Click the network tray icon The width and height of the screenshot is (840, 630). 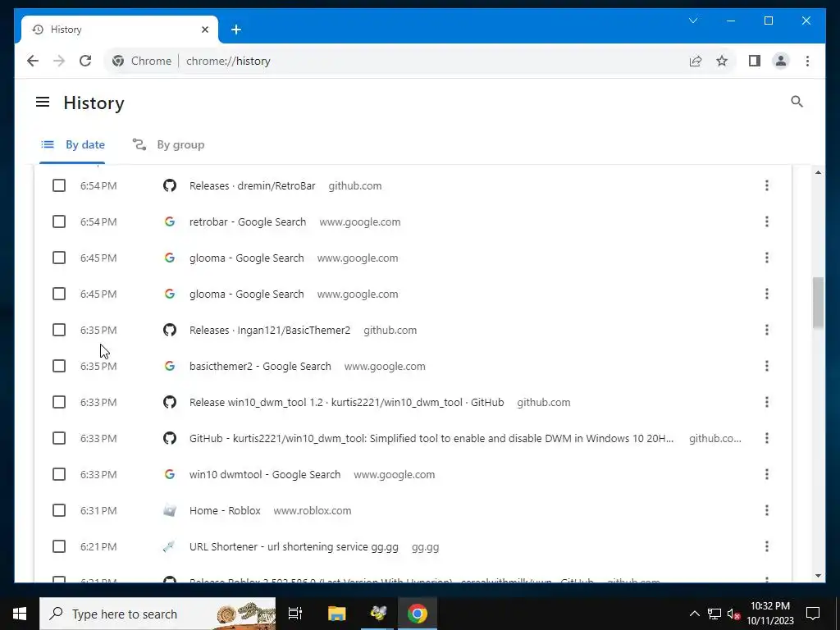pyautogui.click(x=714, y=614)
